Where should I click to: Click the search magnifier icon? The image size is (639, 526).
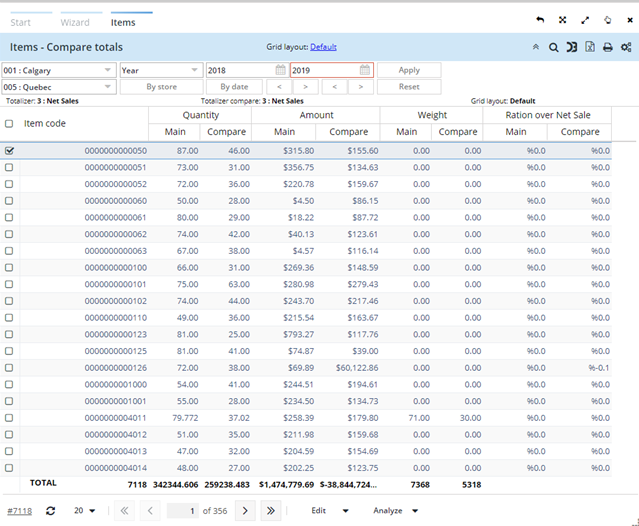pyautogui.click(x=553, y=47)
